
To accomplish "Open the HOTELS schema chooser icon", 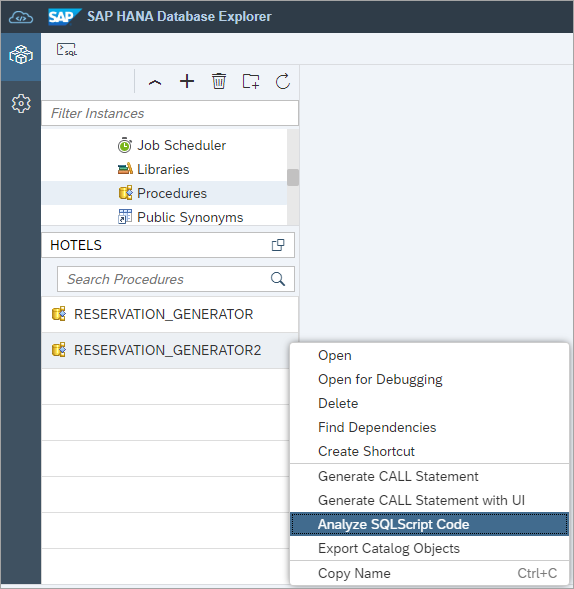I will (278, 245).
